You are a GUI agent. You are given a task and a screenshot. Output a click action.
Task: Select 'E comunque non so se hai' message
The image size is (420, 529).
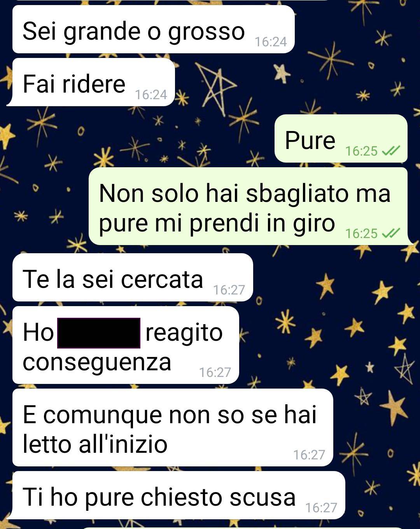point(173,427)
